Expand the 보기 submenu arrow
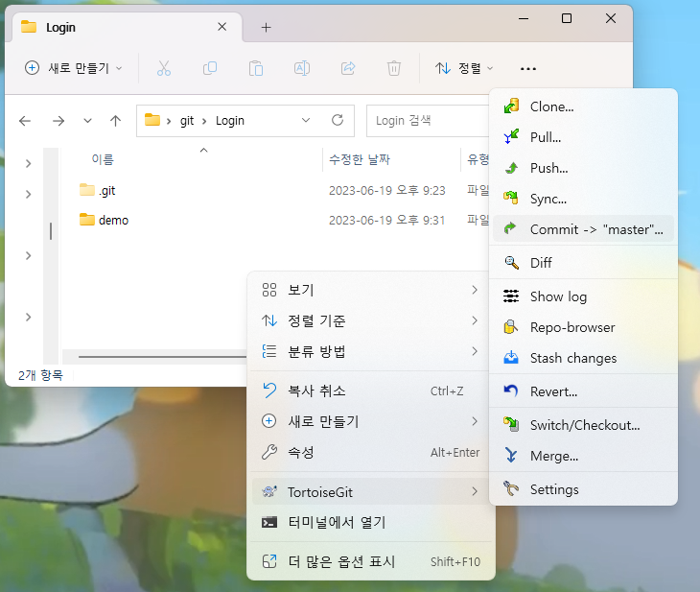This screenshot has width=700, height=592. click(x=475, y=290)
